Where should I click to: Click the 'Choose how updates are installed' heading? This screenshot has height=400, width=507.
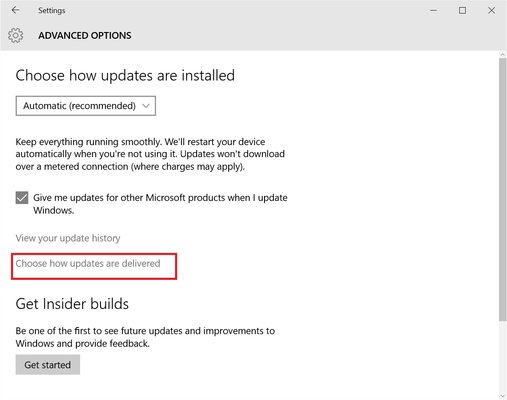click(125, 75)
